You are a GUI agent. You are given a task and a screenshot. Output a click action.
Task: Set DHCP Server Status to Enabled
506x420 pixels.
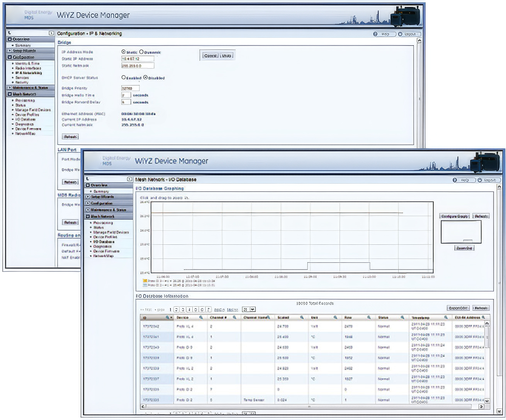point(124,77)
